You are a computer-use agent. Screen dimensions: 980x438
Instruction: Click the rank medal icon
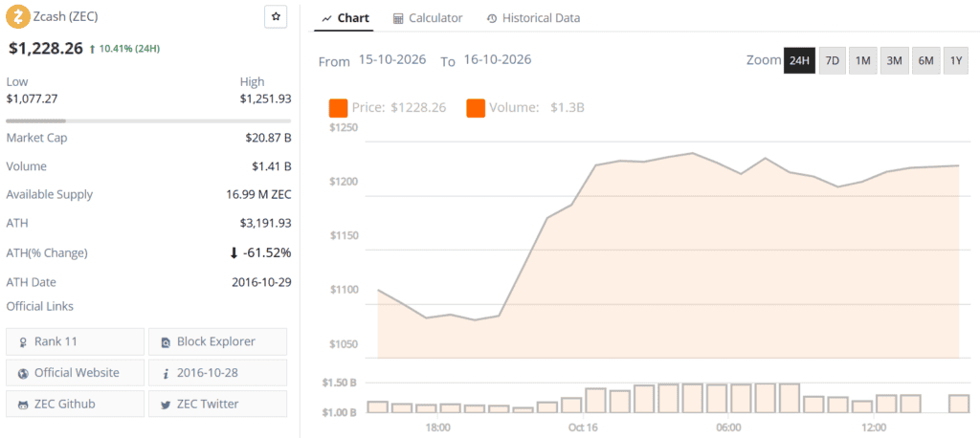point(23,342)
